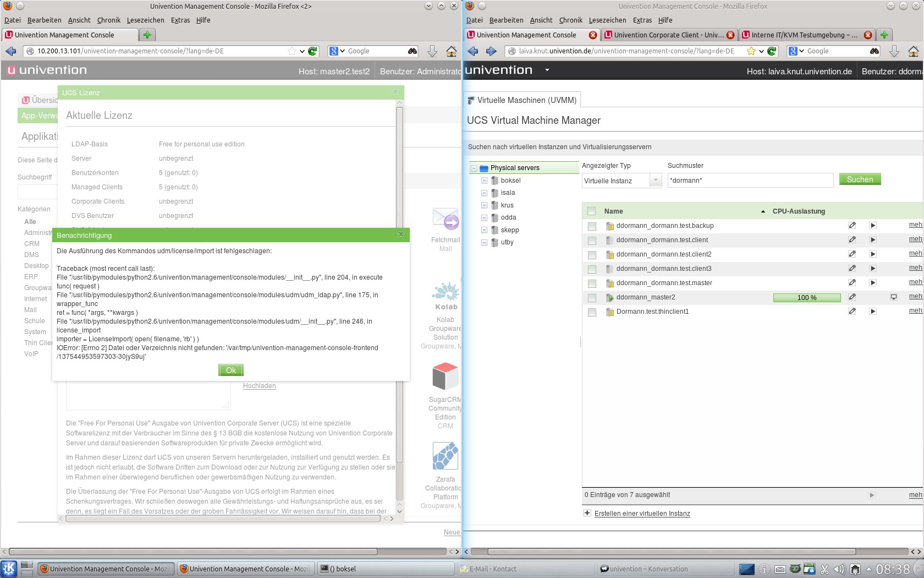This screenshot has height=578, width=924.
Task: Click the home icon in right Firefox toolbar
Action: tap(914, 51)
